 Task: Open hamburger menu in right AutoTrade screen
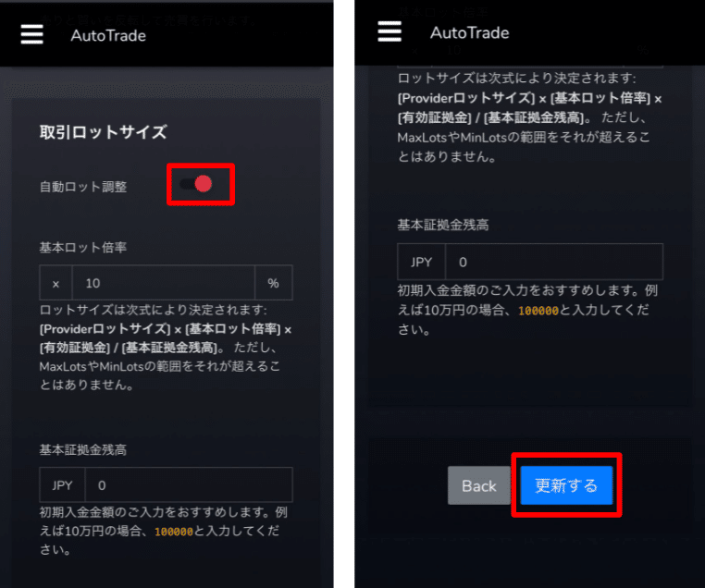[390, 31]
